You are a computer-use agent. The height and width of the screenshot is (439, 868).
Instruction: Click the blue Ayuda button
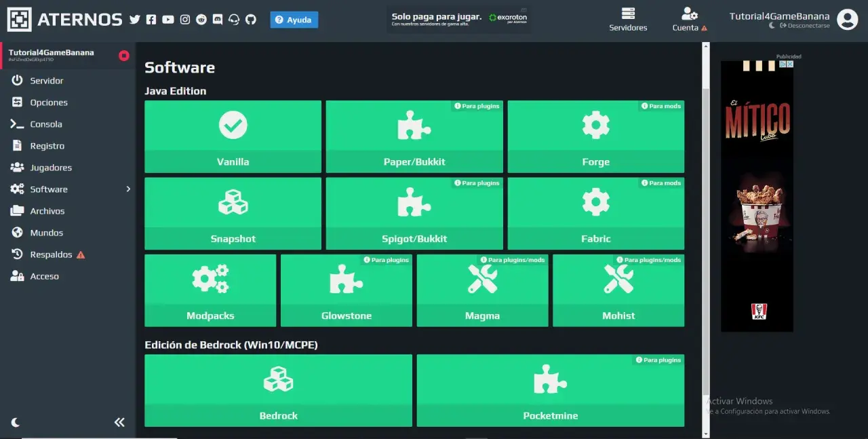point(294,20)
